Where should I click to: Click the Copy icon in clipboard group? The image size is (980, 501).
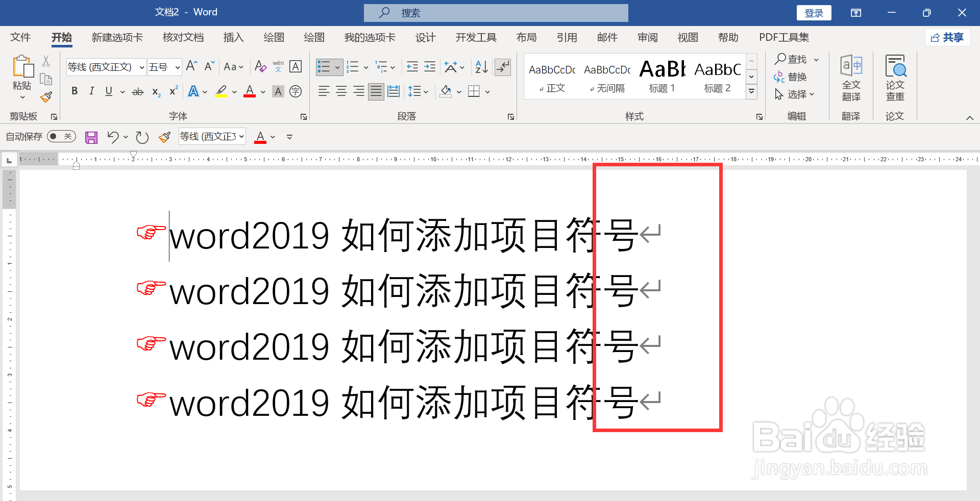(46, 79)
